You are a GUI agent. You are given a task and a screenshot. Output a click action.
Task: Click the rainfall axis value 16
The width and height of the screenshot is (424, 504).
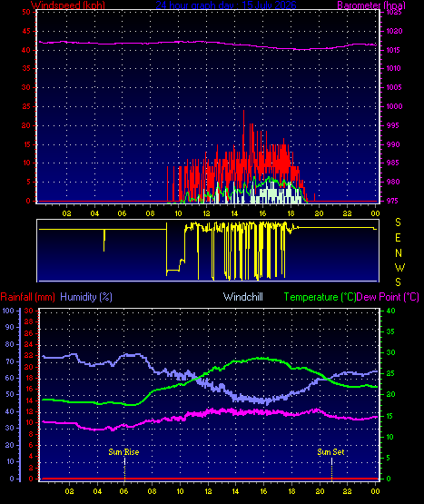[29, 390]
